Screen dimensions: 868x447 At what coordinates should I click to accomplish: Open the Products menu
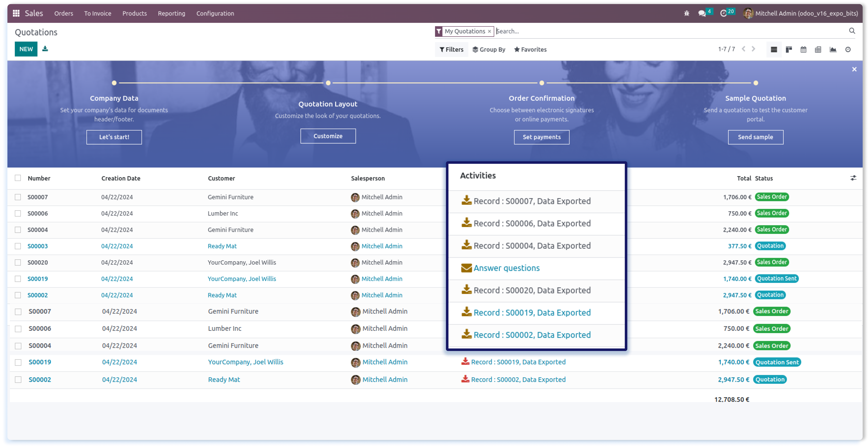pyautogui.click(x=134, y=13)
